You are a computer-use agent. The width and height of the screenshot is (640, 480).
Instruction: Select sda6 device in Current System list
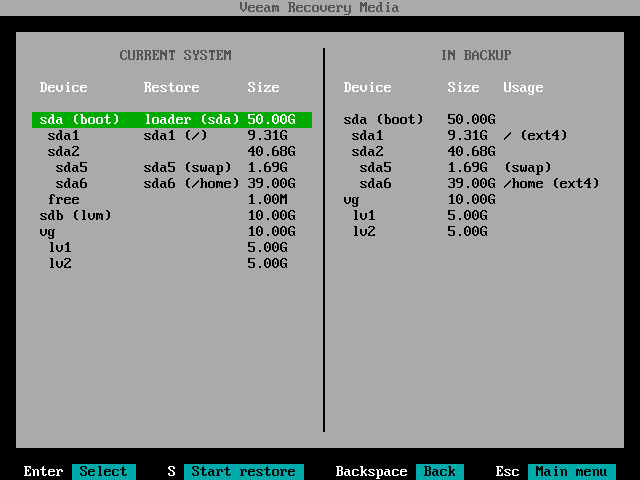[x=71, y=184]
